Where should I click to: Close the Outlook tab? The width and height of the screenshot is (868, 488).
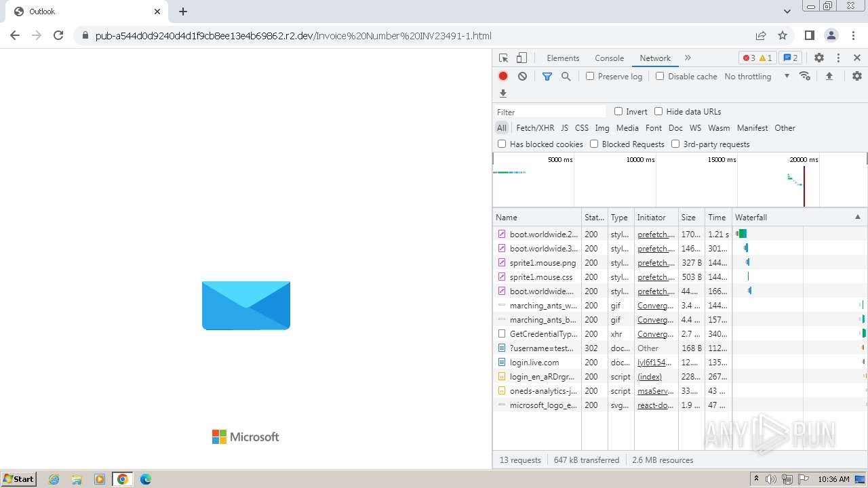(x=157, y=12)
